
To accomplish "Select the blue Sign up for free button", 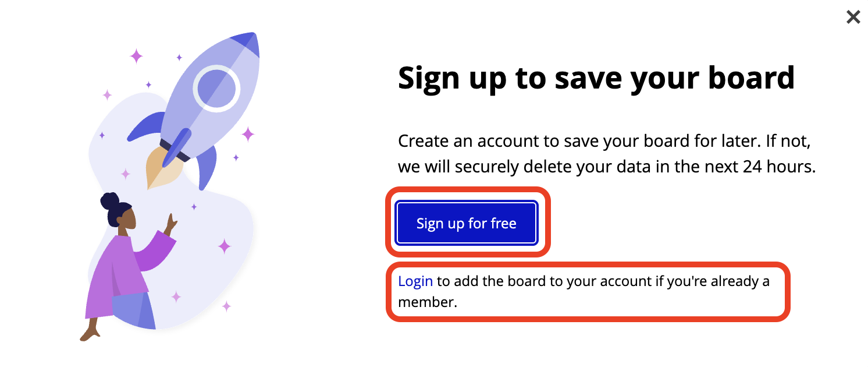I will pyautogui.click(x=467, y=223).
